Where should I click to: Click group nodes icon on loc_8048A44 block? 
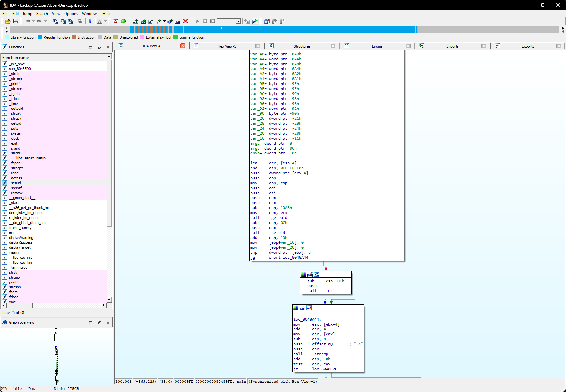click(309, 308)
